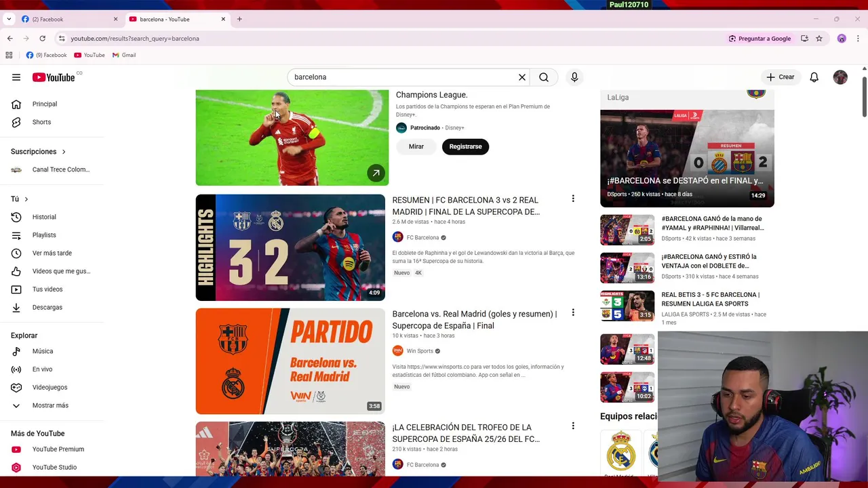Play the REAL BETIS 3 - 5 thumbnail

pyautogui.click(x=627, y=306)
